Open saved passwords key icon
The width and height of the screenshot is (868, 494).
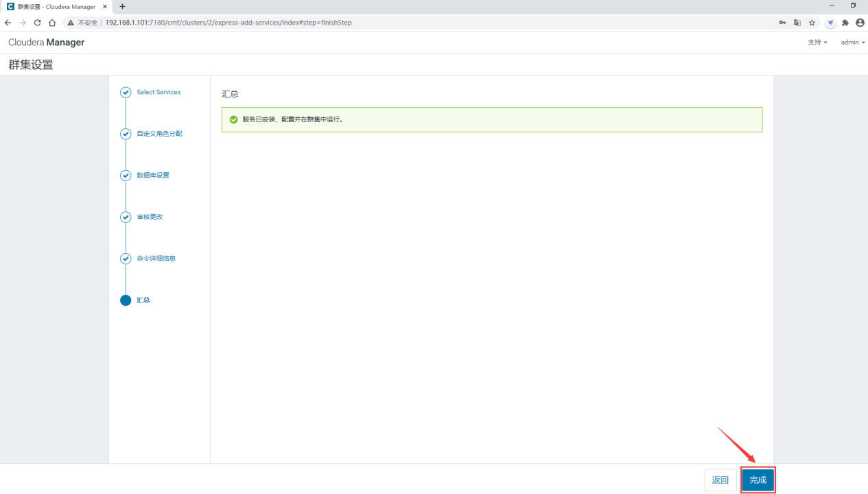pos(782,23)
